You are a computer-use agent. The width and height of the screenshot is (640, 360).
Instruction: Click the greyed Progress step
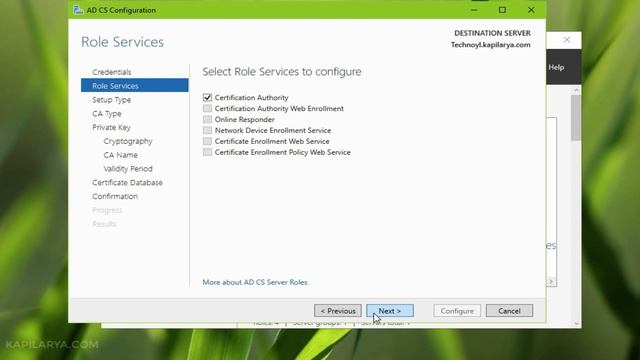[107, 210]
